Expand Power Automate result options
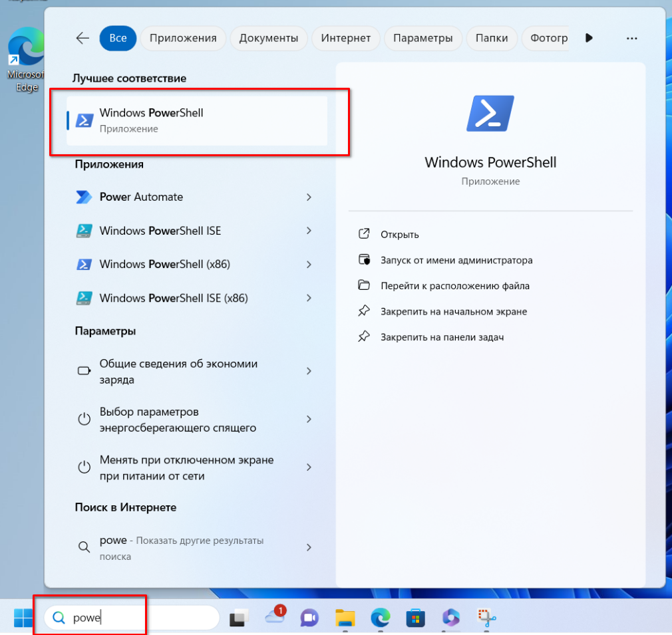The height and width of the screenshot is (635, 672). point(309,197)
